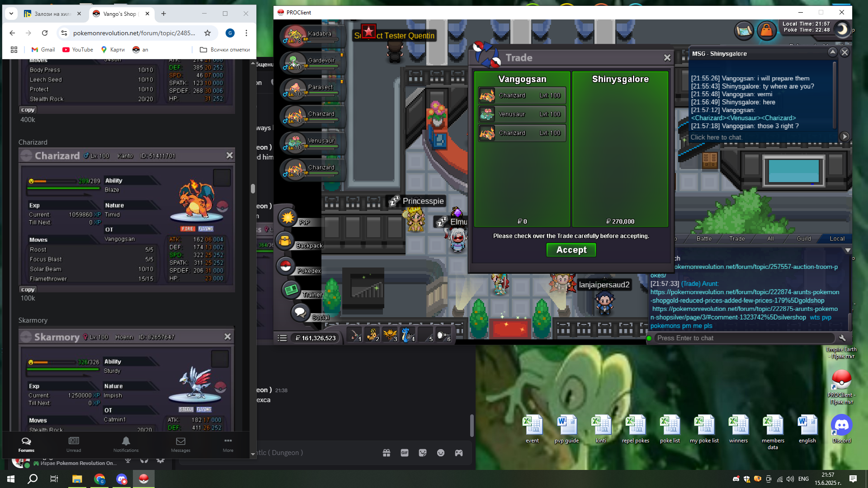Open YouTube bookmark
Viewport: 868px width, 488px height.
pyautogui.click(x=78, y=50)
